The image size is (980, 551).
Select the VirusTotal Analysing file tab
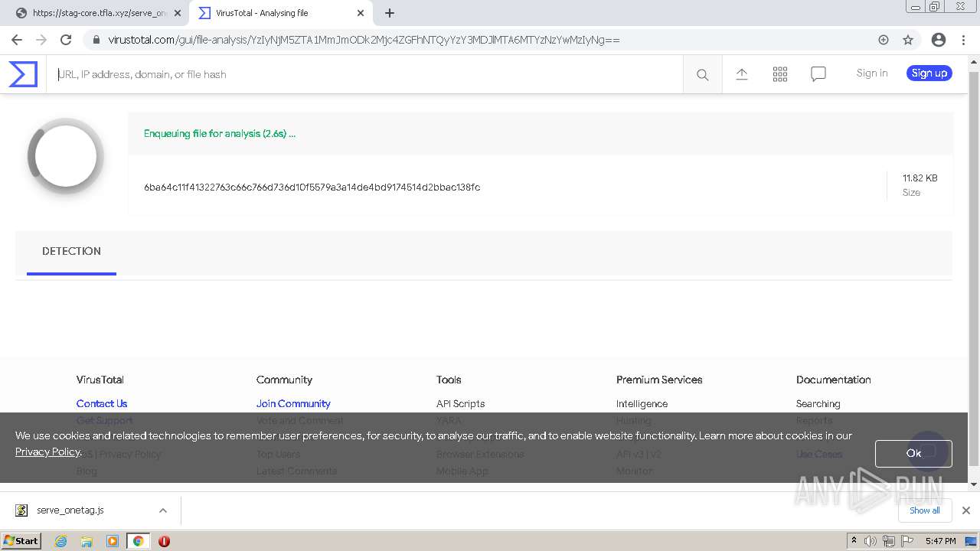pos(280,13)
